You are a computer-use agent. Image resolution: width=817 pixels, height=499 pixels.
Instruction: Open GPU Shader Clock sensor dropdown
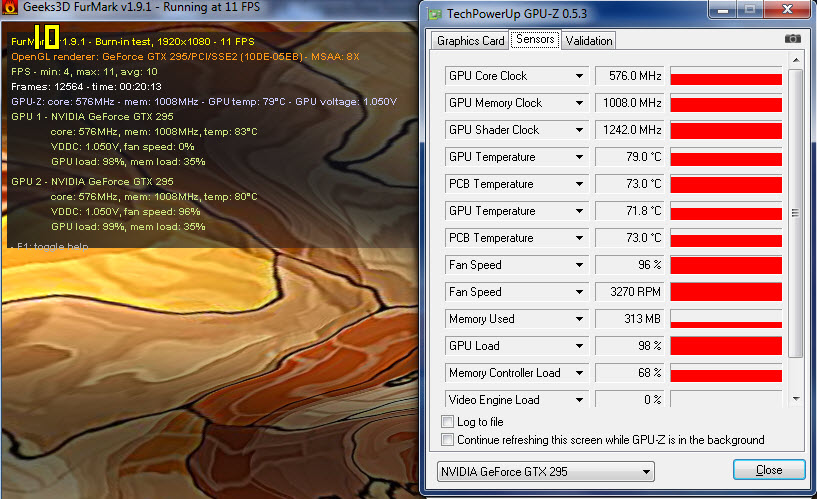(x=579, y=130)
